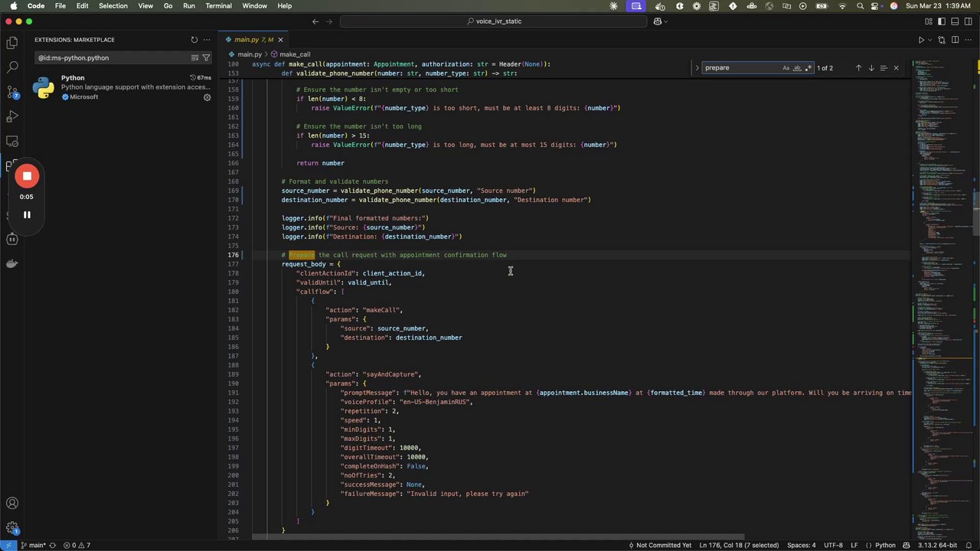The image size is (980, 551).
Task: Expand the replace field in find widget
Action: pyautogui.click(x=697, y=68)
